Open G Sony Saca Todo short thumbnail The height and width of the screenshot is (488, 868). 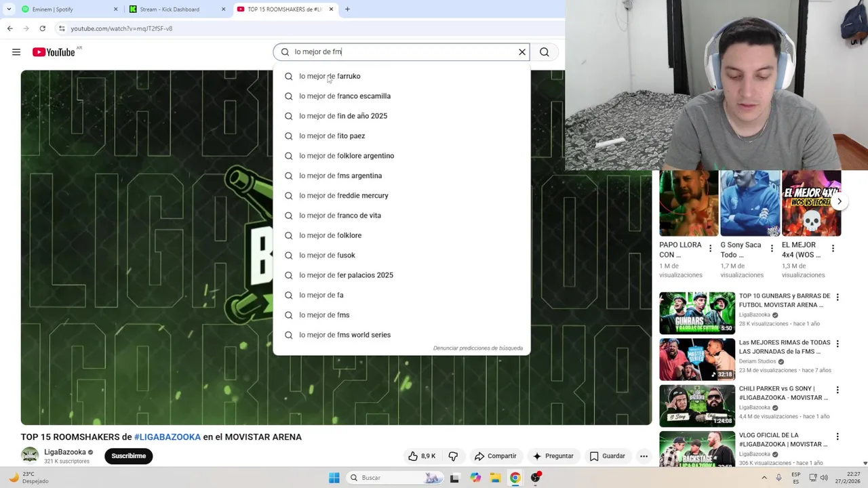750,203
